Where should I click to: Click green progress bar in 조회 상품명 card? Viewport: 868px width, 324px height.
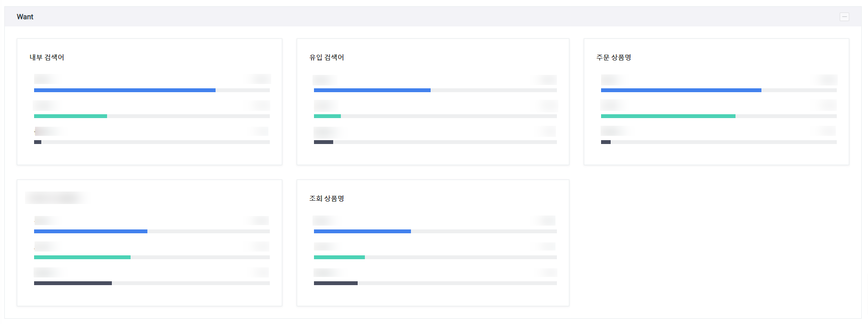click(339, 257)
